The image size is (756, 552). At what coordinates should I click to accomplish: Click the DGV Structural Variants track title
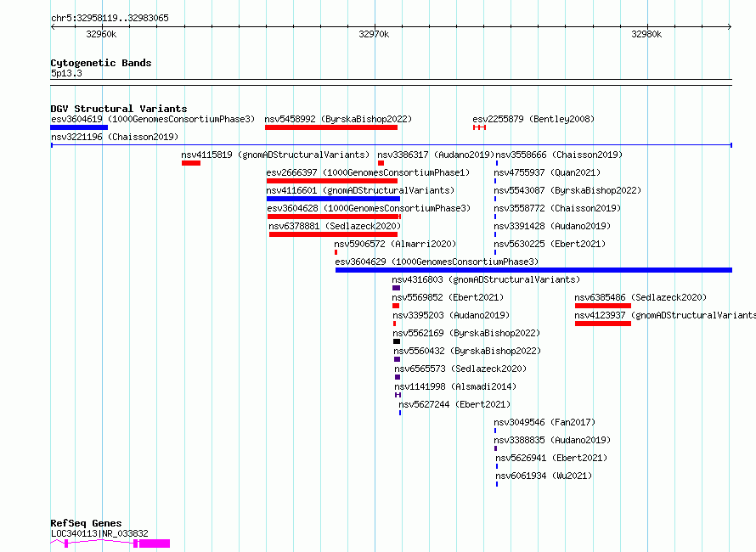[119, 109]
